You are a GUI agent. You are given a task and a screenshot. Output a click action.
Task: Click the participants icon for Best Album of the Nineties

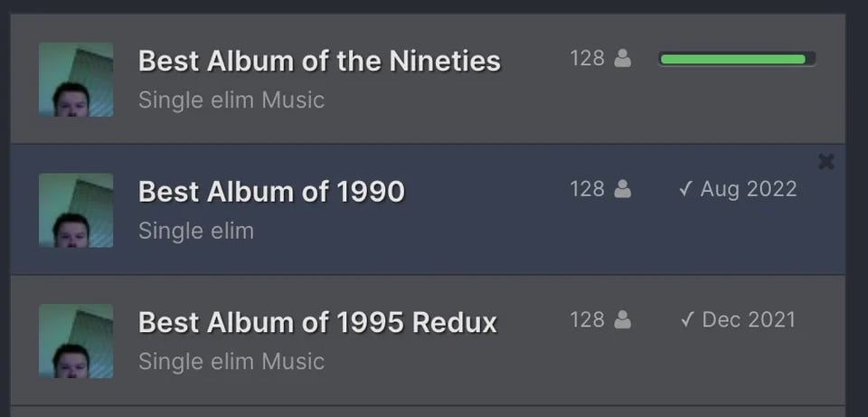coord(623,59)
